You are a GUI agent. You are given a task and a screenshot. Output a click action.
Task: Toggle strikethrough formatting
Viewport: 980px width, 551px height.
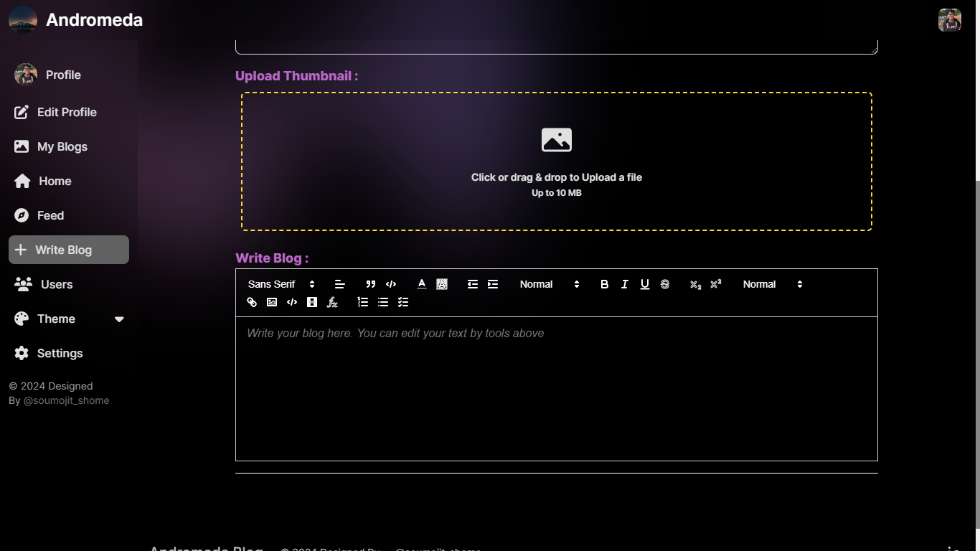tap(665, 284)
